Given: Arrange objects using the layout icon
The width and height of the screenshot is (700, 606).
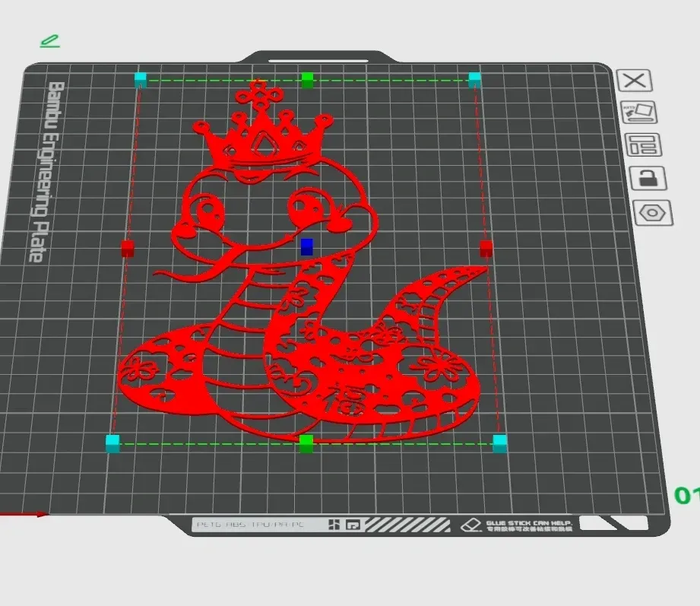Looking at the screenshot, I should point(643,144).
